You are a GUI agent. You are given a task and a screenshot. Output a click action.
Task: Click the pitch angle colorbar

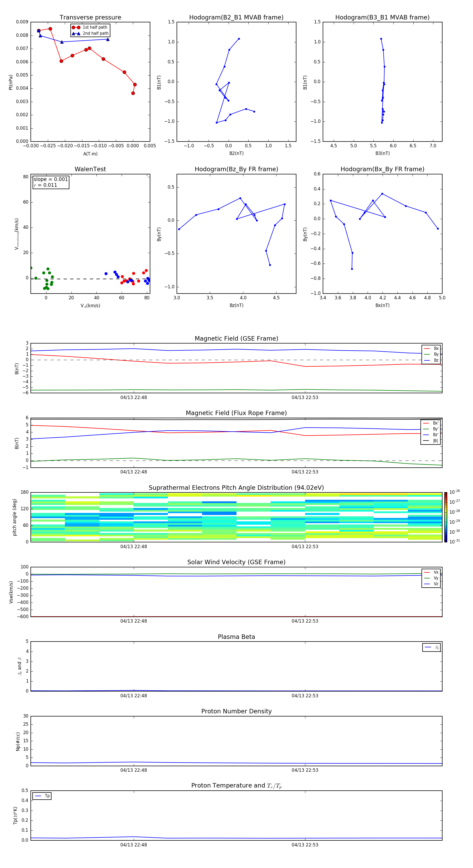point(446,517)
